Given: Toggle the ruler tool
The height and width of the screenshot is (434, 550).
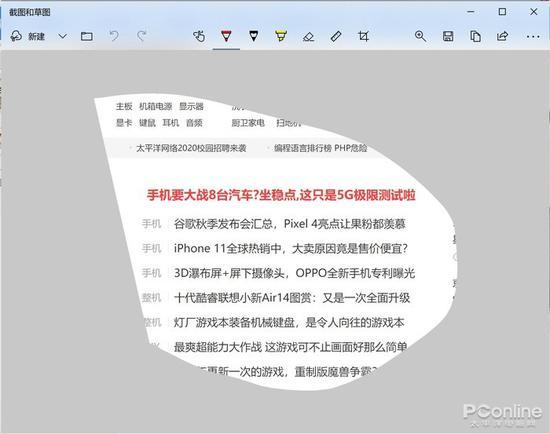Looking at the screenshot, I should pos(336,36).
